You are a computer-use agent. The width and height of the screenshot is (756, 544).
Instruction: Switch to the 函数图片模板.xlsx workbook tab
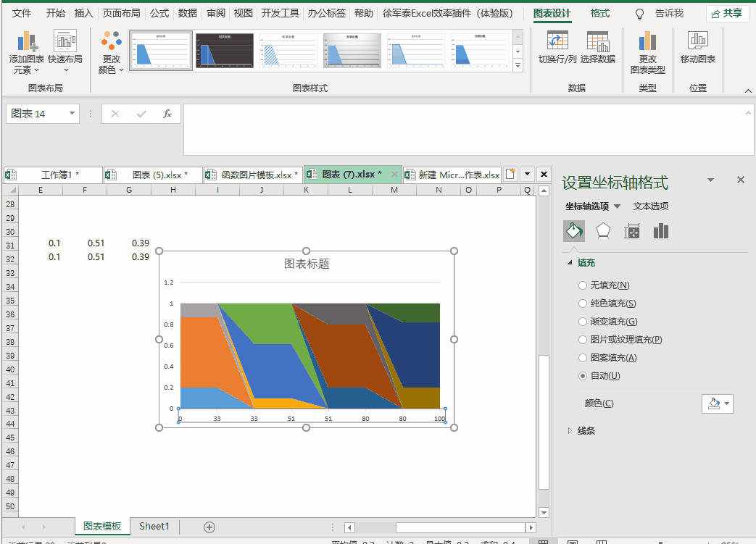253,175
